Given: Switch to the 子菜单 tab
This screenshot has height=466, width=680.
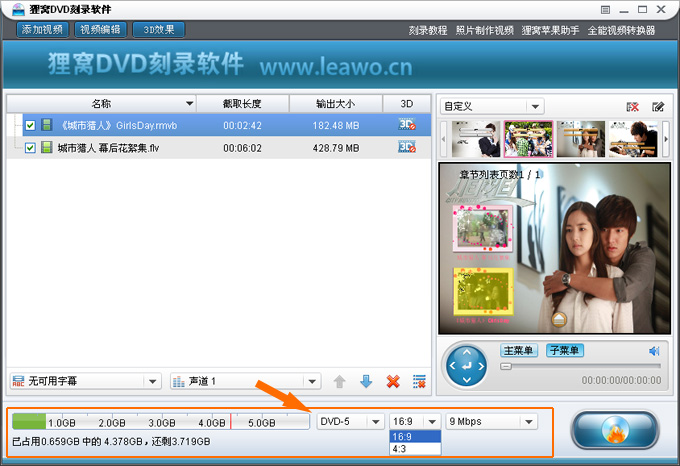Looking at the screenshot, I should pyautogui.click(x=565, y=350).
